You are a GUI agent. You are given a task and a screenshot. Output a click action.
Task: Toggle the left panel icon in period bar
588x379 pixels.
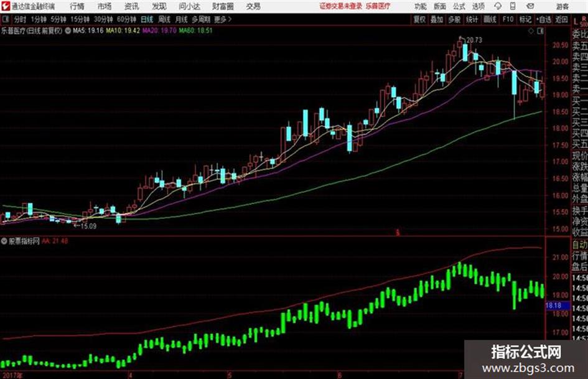[x=6, y=19]
